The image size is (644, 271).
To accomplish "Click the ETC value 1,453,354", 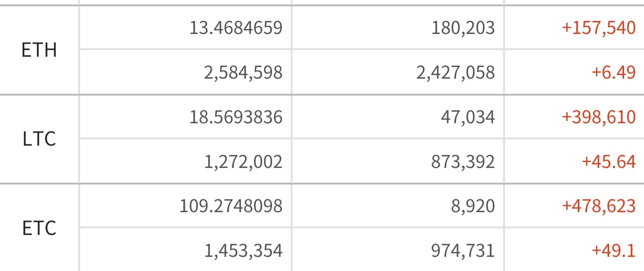I will pos(243,251).
